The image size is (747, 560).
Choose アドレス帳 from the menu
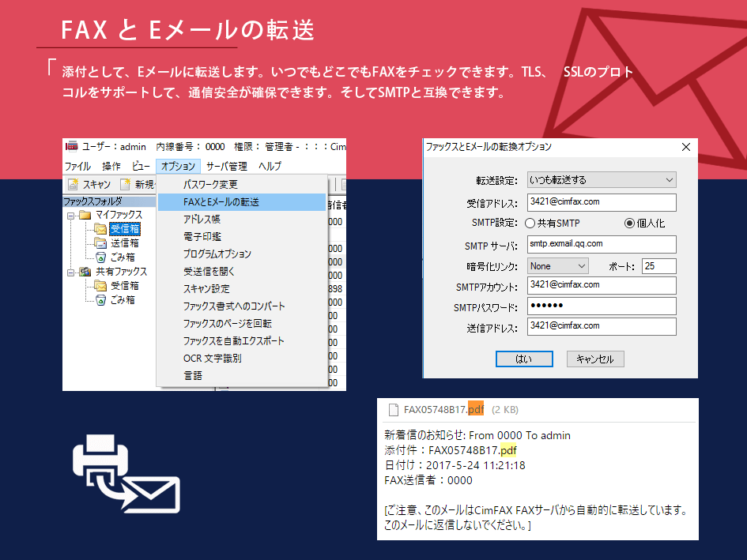click(x=242, y=220)
